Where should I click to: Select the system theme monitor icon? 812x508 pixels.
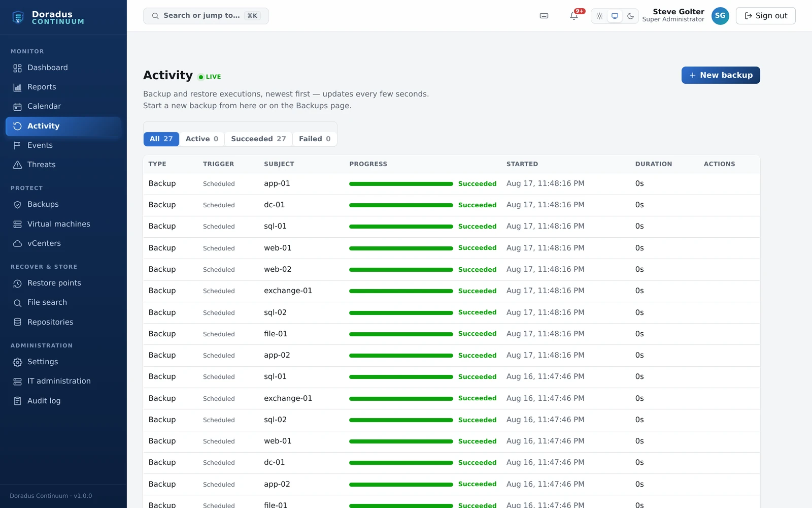(x=615, y=16)
